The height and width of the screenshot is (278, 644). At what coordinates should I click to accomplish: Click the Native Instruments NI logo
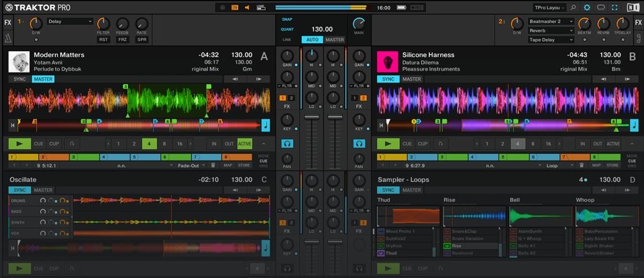(633, 7)
